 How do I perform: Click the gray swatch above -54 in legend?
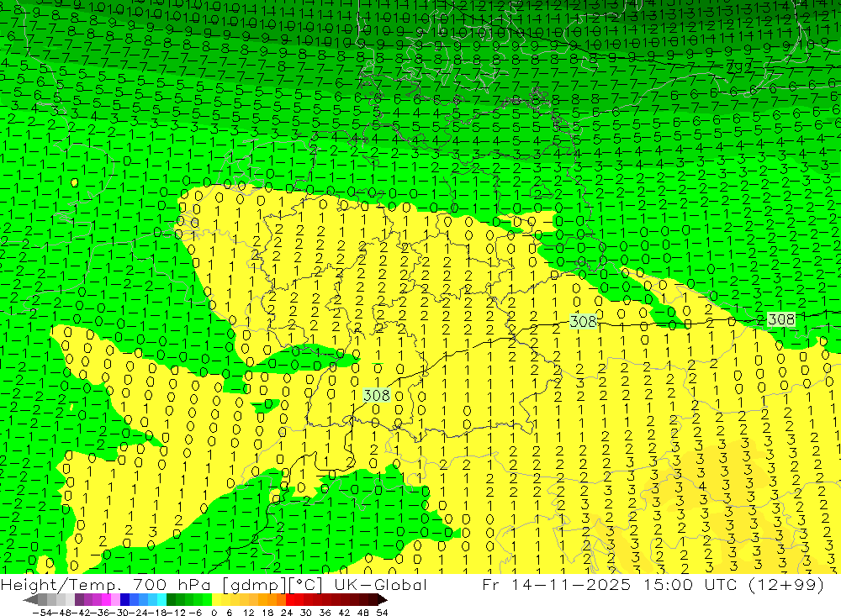42,599
